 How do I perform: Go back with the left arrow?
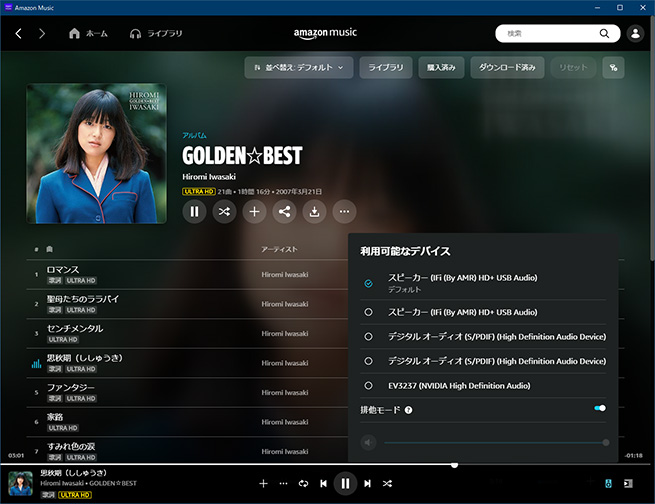pos(18,33)
